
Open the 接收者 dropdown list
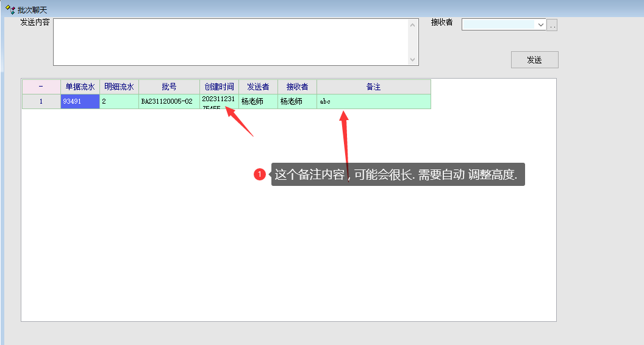point(540,25)
